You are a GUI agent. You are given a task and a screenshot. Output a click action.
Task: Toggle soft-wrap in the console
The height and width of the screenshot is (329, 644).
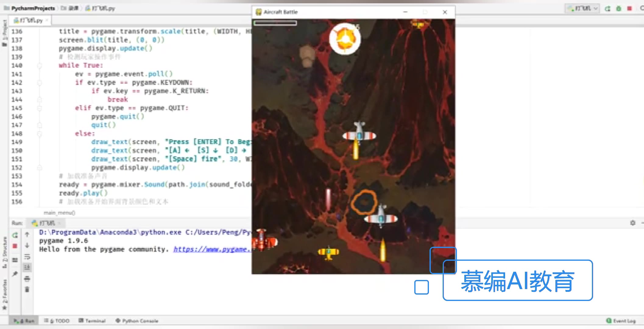point(27,256)
